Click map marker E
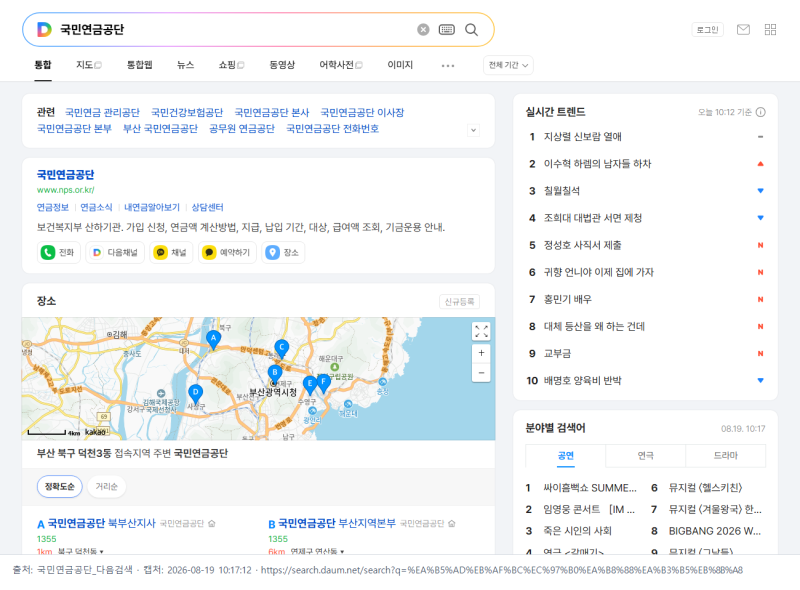The width and height of the screenshot is (800, 590). tap(310, 385)
